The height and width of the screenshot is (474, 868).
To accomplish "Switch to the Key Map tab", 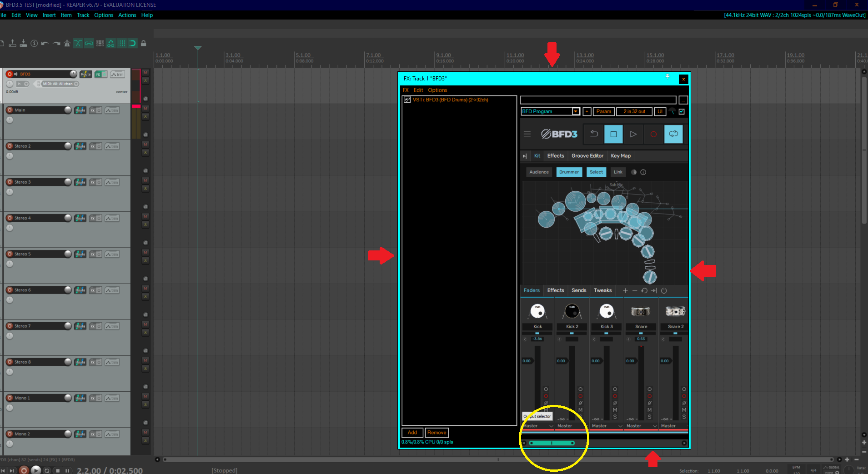I will tap(621, 156).
